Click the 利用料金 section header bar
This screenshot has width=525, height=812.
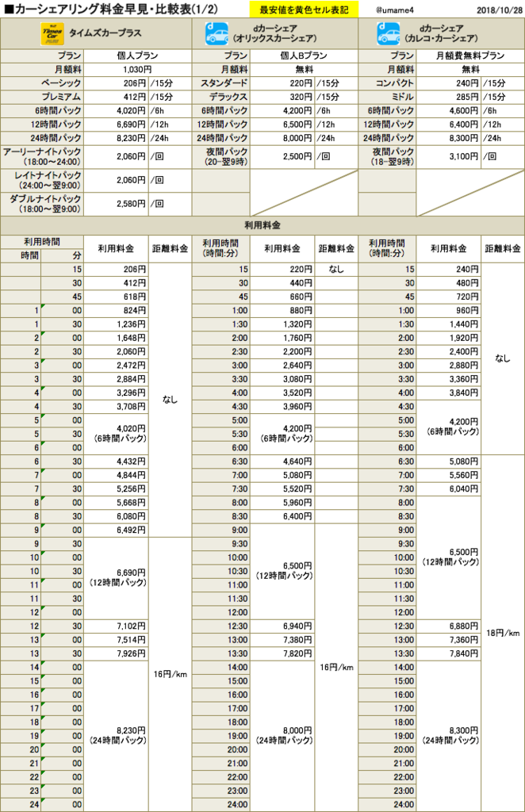pyautogui.click(x=262, y=226)
